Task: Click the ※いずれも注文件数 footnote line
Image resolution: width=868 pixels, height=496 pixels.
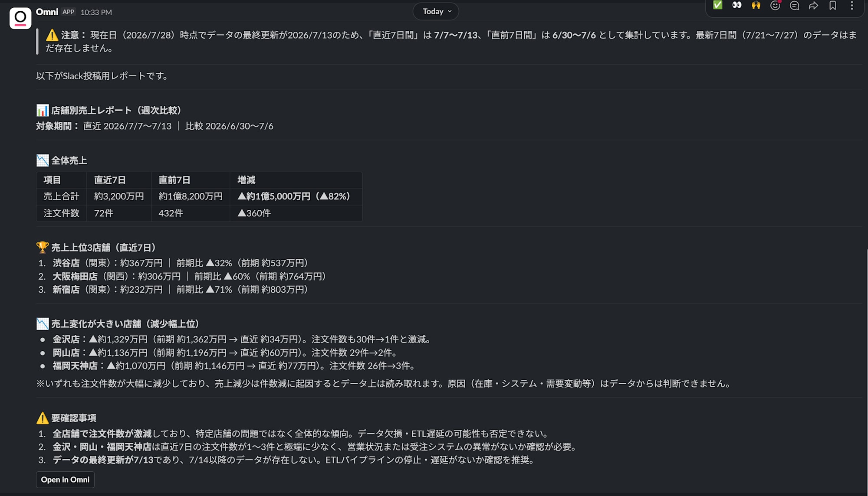Action: coord(385,384)
